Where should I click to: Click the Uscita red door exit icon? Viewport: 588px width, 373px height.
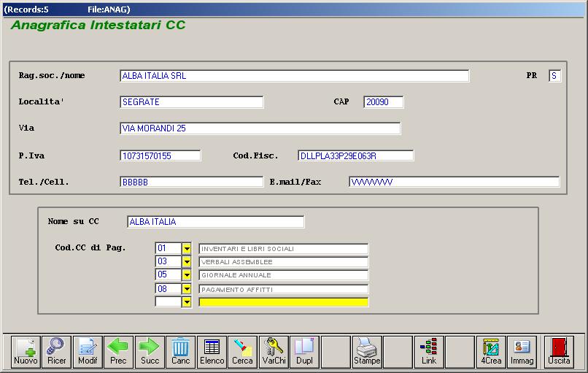click(559, 352)
